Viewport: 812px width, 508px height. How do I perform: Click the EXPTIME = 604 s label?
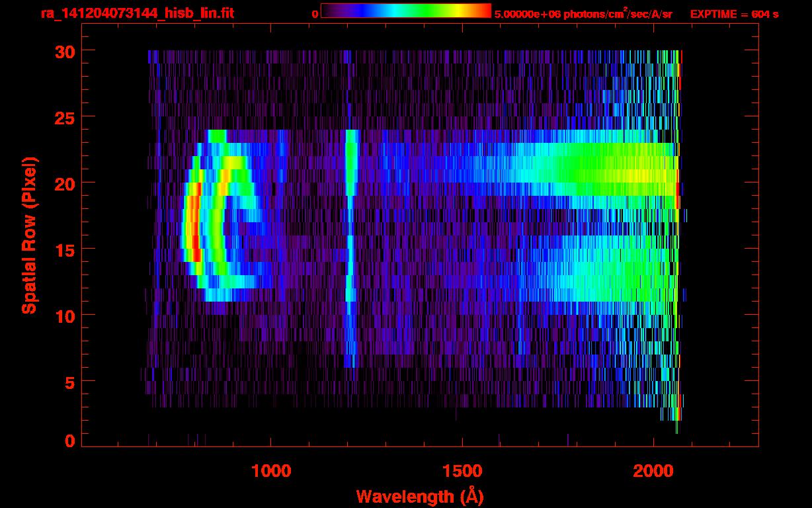[734, 14]
